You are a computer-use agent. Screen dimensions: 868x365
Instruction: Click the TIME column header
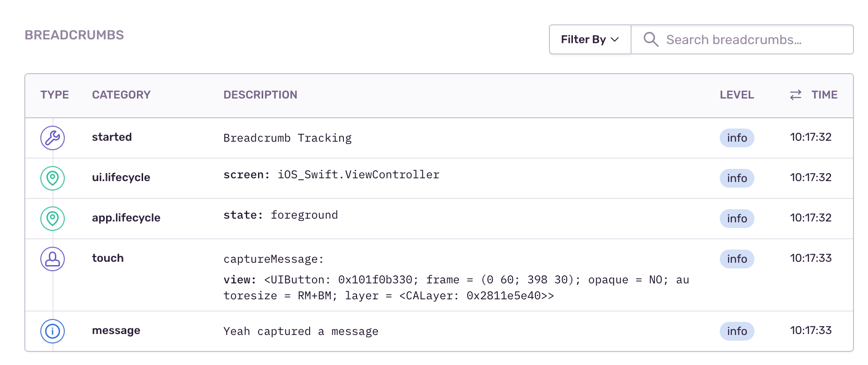(x=824, y=95)
